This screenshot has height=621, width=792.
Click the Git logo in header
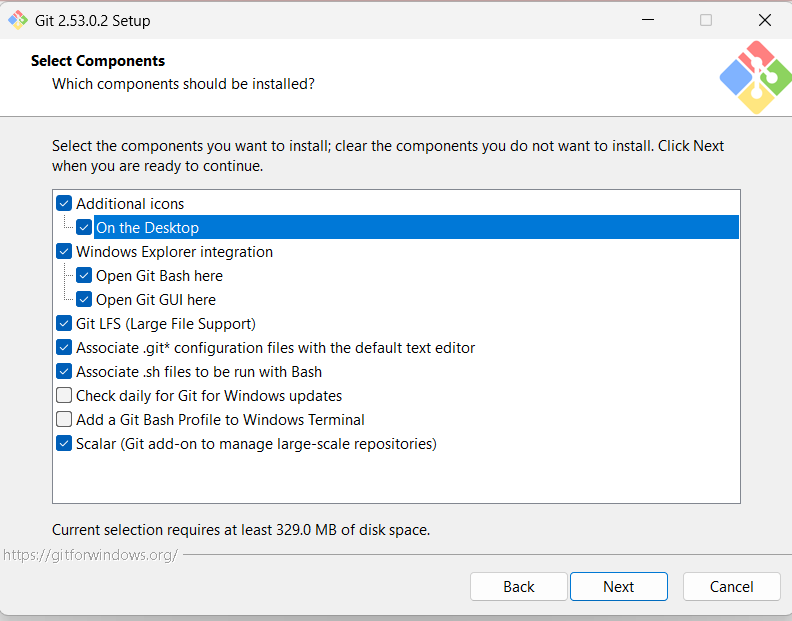[x=756, y=77]
